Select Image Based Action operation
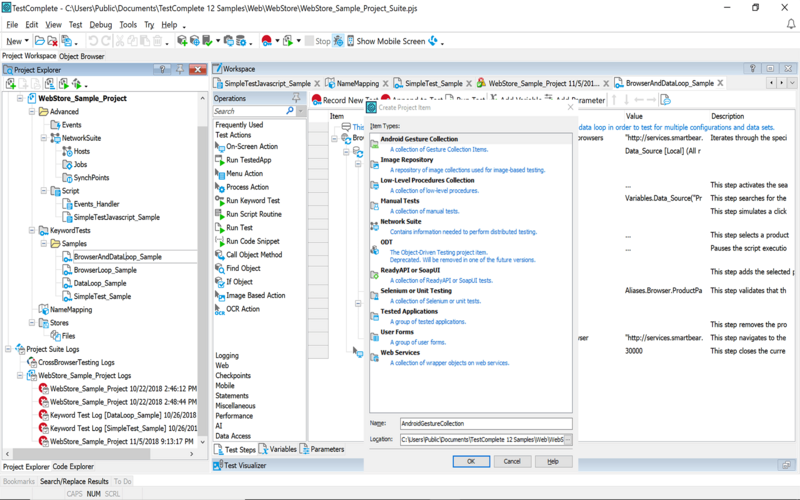This screenshot has width=800, height=500. point(256,295)
